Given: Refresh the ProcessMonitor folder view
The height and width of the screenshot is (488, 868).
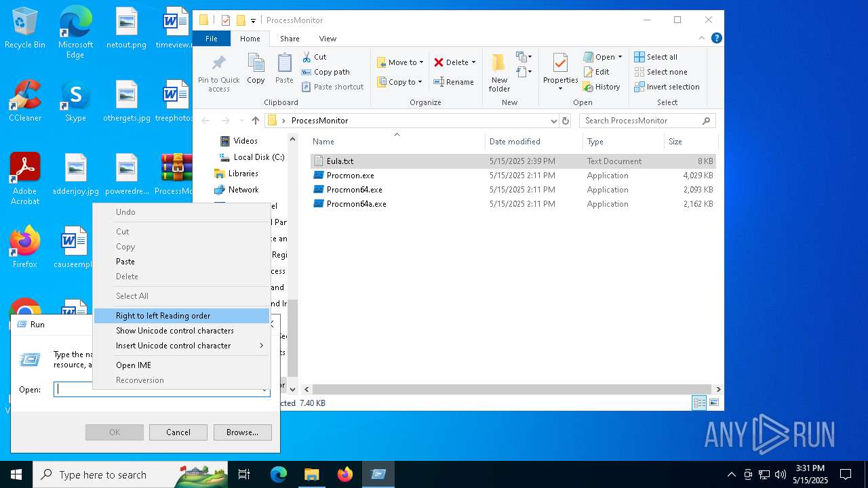Looking at the screenshot, I should coord(566,121).
